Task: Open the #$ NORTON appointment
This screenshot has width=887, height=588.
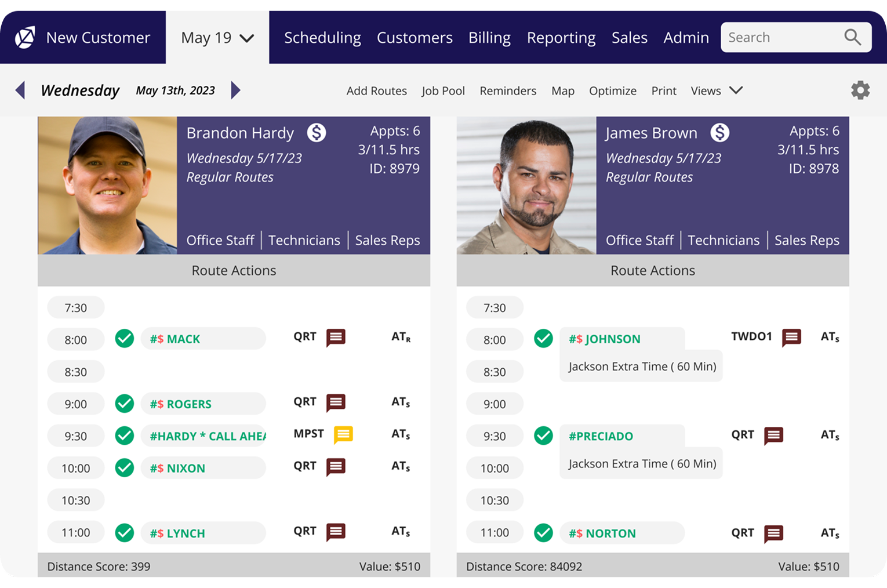Action: [622, 533]
